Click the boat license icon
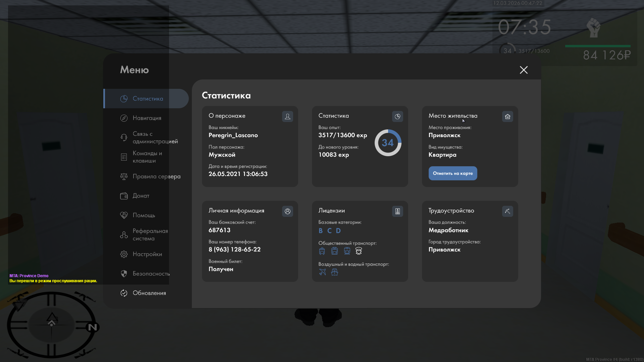This screenshot has height=362, width=644. pyautogui.click(x=334, y=272)
